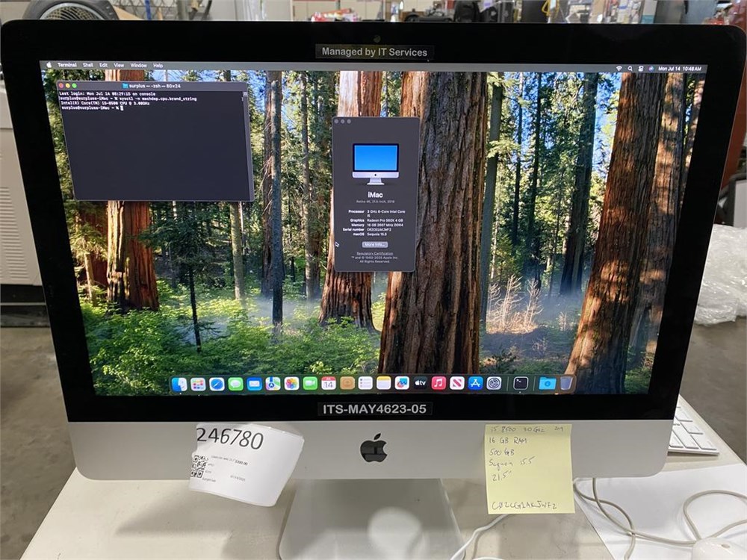Viewport: 747px width, 560px height.
Task: Click the More Info button in About window
Action: tap(375, 244)
